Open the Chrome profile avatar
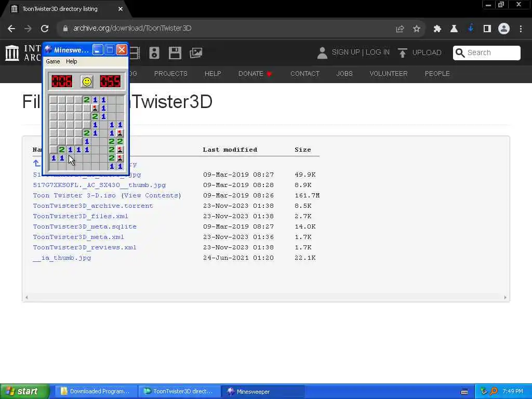The width and height of the screenshot is (532, 399). 504,29
